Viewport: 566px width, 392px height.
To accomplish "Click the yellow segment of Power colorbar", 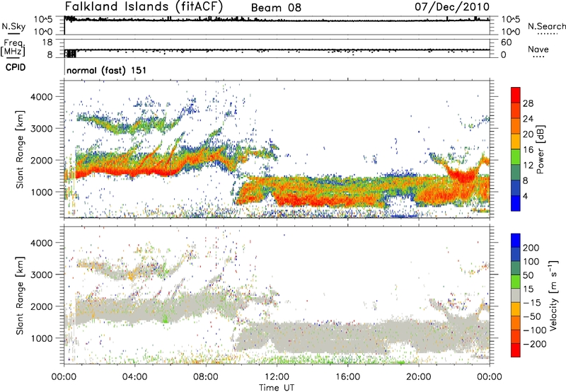I will [x=516, y=142].
